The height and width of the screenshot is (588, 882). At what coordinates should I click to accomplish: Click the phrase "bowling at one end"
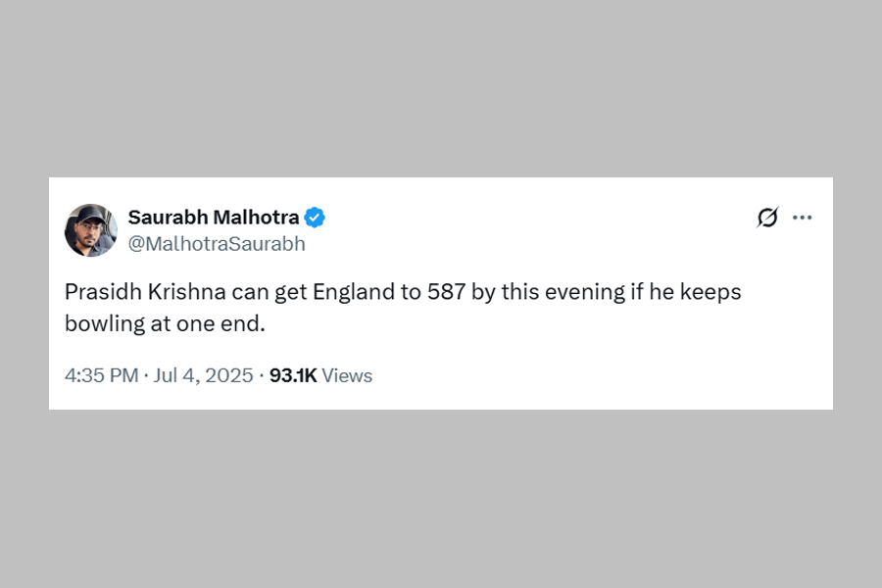click(165, 323)
